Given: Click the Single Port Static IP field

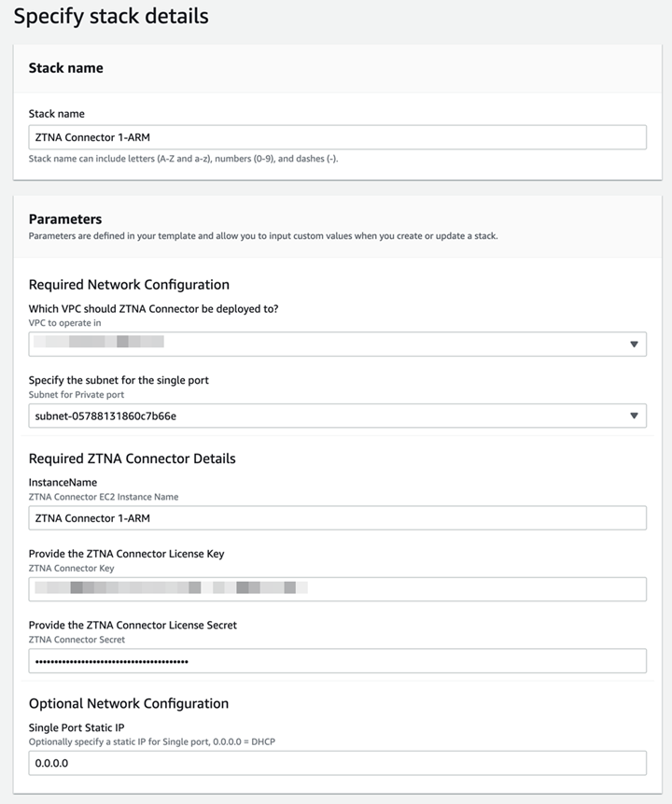Looking at the screenshot, I should click(x=336, y=763).
